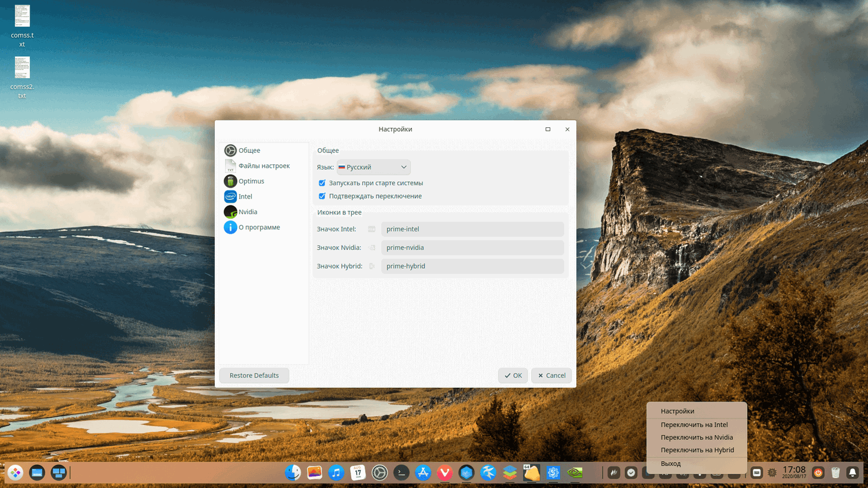Screen dimensions: 868x488
Task: Choose Переключить на Nvidia in the tray menu
Action: (x=697, y=437)
